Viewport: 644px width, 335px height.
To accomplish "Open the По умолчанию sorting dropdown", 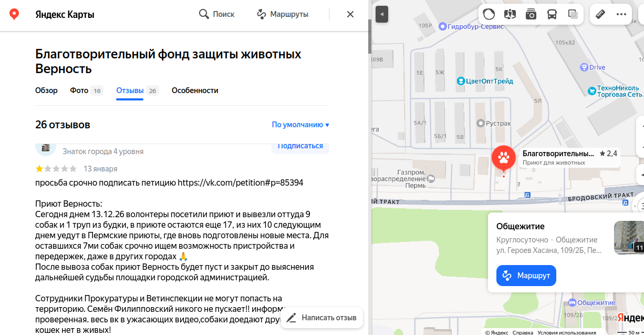I will tap(300, 125).
